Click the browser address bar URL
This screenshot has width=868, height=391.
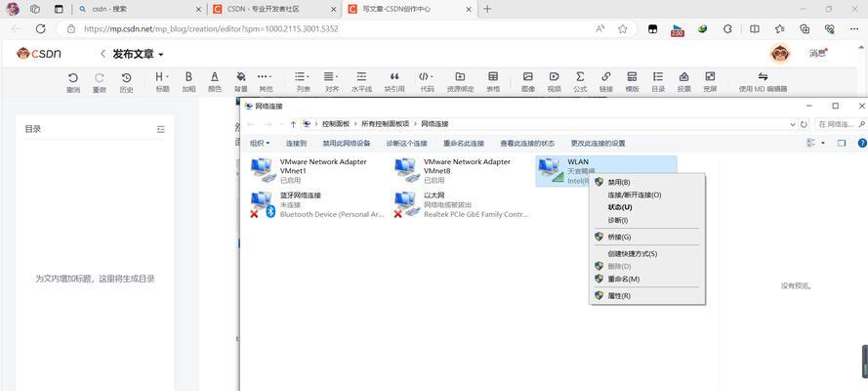pos(211,28)
